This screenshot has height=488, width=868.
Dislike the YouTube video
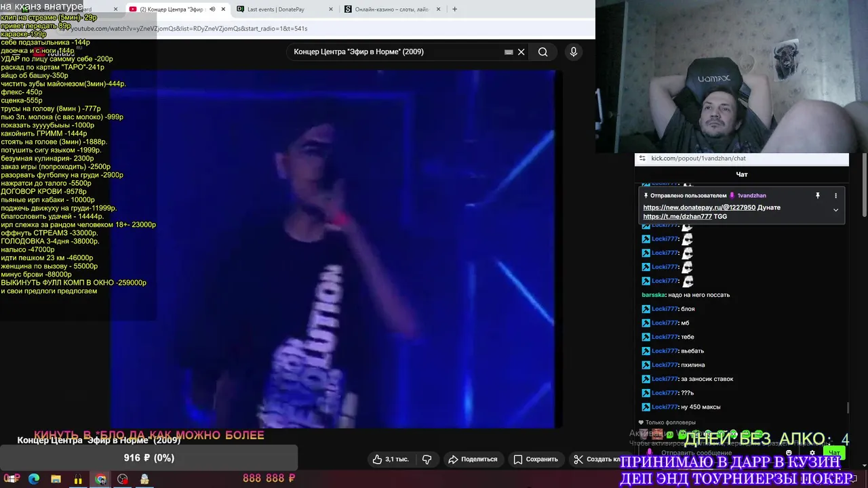coord(427,459)
